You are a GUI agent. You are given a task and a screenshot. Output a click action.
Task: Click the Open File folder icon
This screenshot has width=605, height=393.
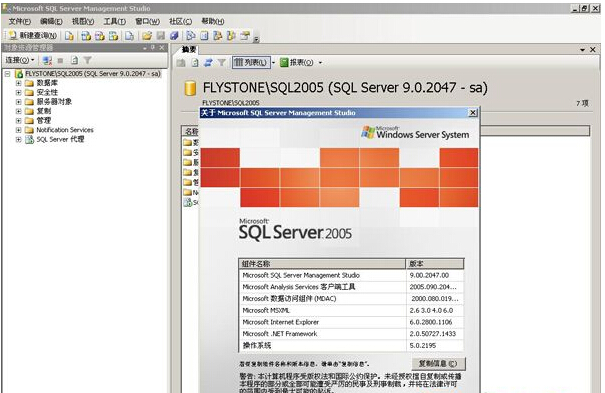click(x=147, y=36)
